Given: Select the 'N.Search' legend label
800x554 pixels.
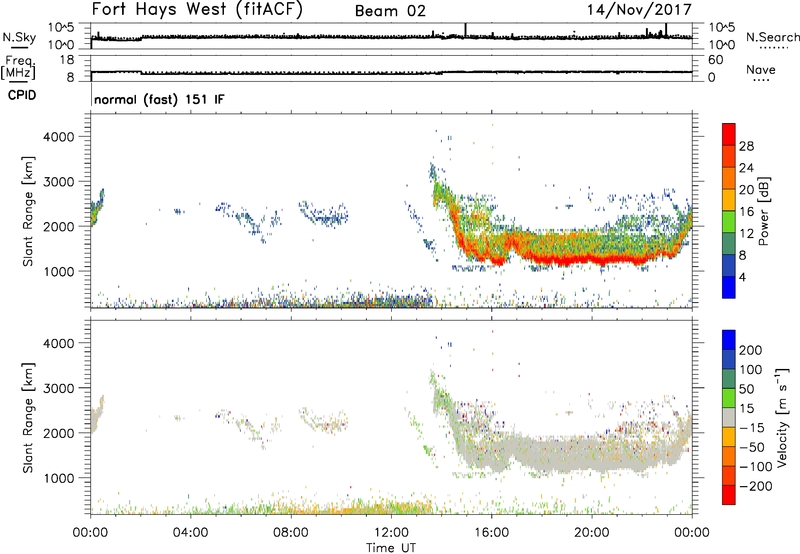Looking at the screenshot, I should 772,37.
